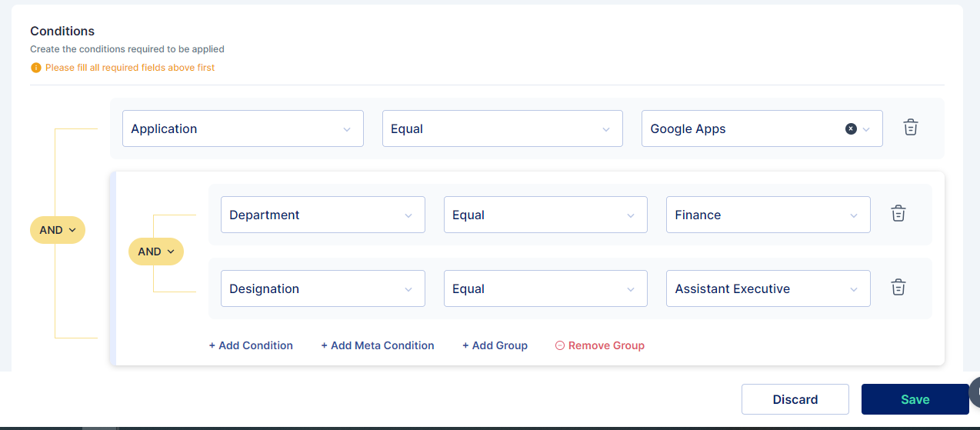Toggle the inner group AND operator

(x=156, y=252)
